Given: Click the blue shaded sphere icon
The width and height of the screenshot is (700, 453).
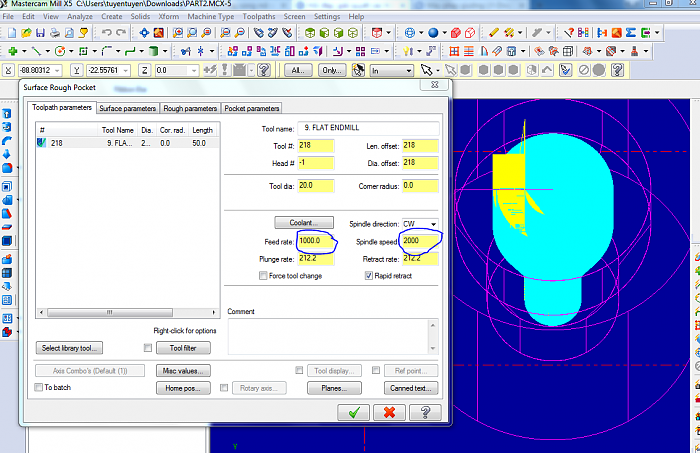Looking at the screenshot, I should click(433, 33).
